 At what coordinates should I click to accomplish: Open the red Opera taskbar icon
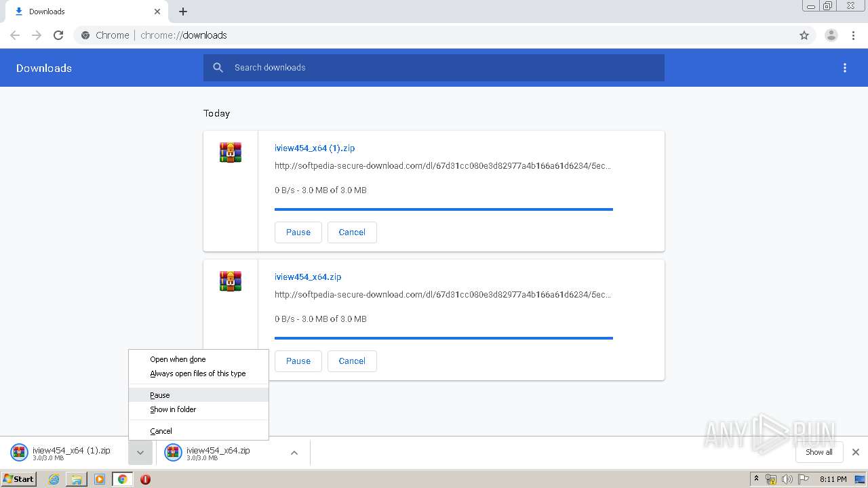pos(145,479)
